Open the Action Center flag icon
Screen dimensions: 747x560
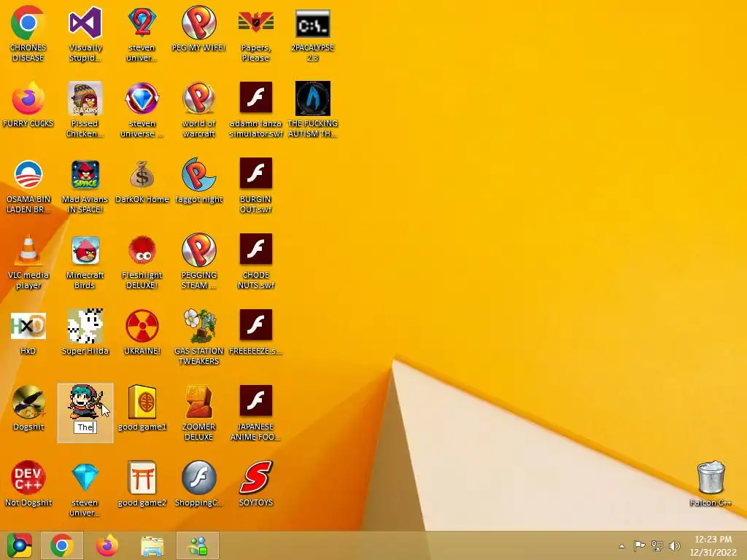pos(639,545)
